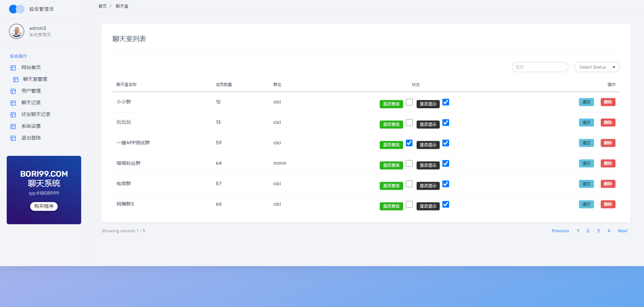This screenshot has width=644, height=307.
Task: Click the green 是否禁言 label for 小小群
Action: pyautogui.click(x=391, y=104)
